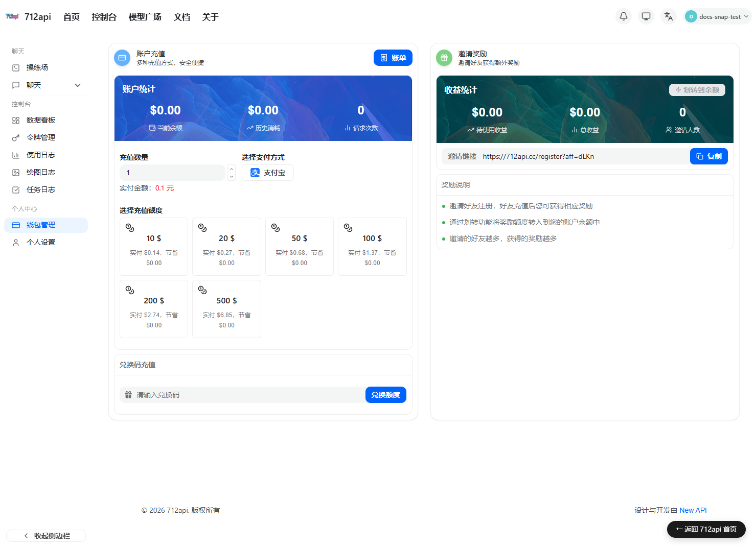
Task: Click the green gift icon for 邀请奖励
Action: click(x=444, y=58)
